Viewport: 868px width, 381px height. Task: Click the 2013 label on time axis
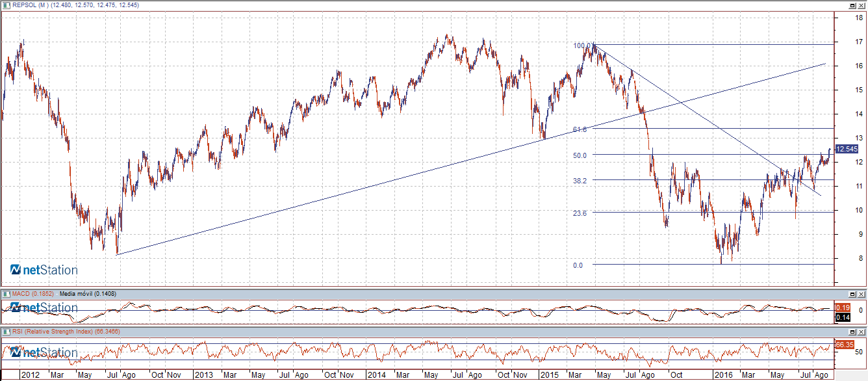(x=203, y=375)
